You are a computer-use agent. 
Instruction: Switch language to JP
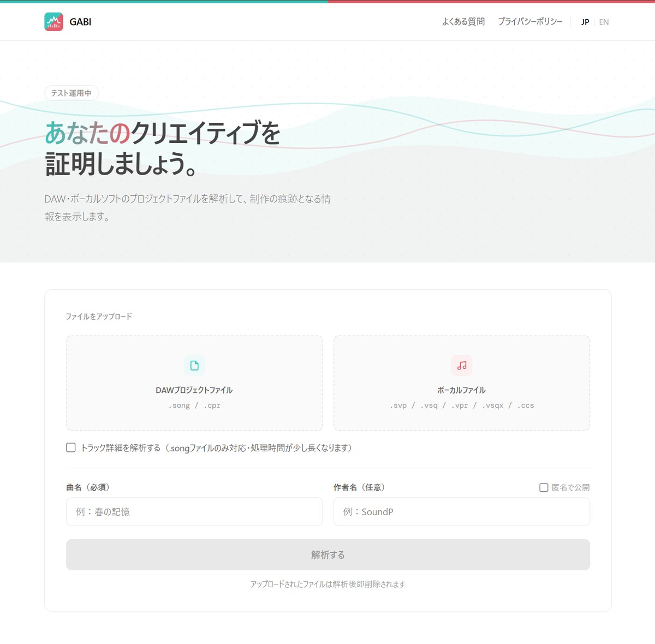(x=585, y=22)
